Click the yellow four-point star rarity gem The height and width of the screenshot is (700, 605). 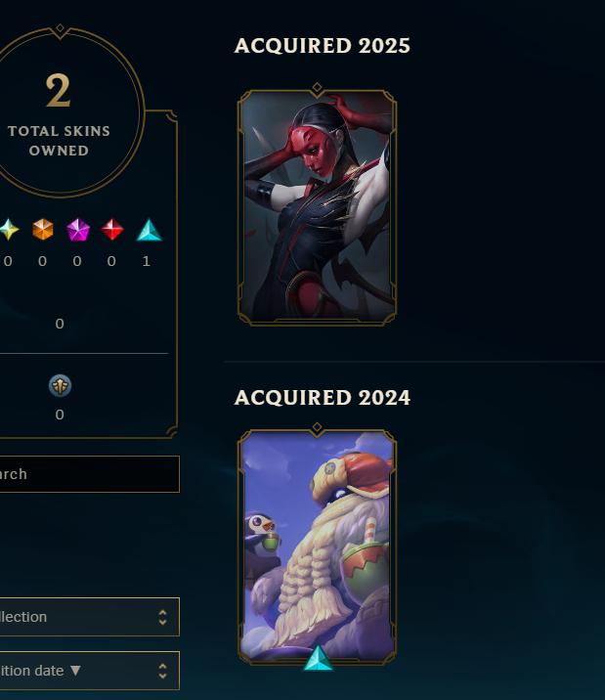[x=9, y=230]
